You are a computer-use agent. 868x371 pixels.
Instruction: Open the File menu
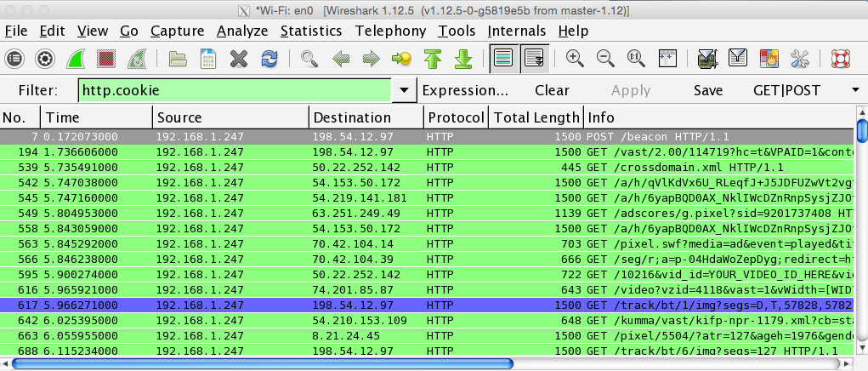click(x=16, y=31)
